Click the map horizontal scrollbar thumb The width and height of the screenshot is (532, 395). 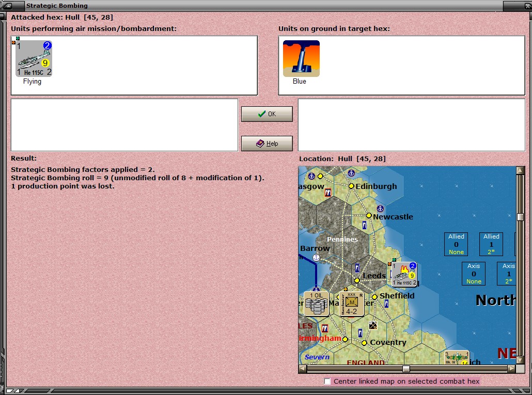pyautogui.click(x=406, y=369)
